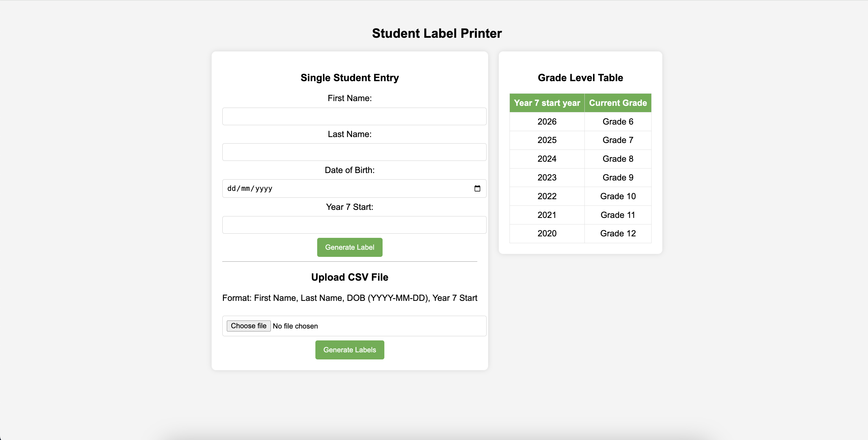Click the Student Label Printer heading

pos(437,33)
